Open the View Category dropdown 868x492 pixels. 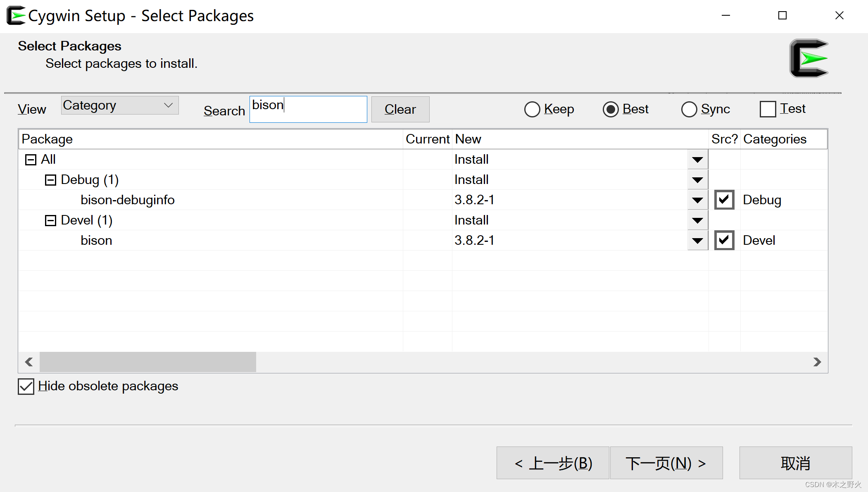[x=120, y=105]
